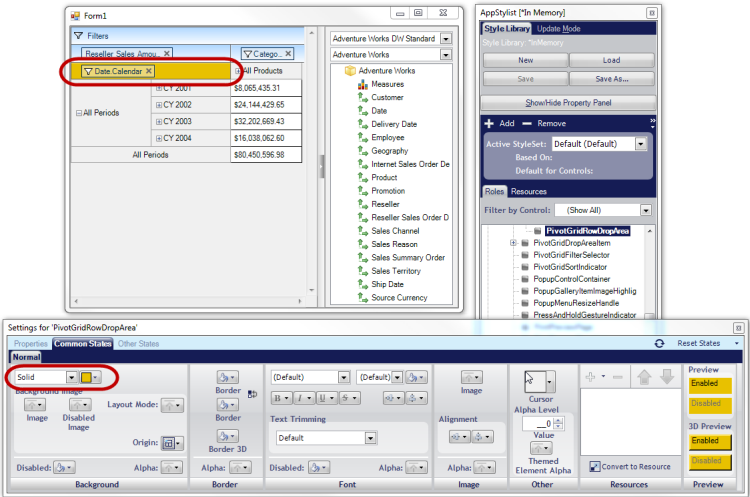Click the Add plus icon in AppStylist
The height and width of the screenshot is (497, 750).
pyautogui.click(x=489, y=123)
